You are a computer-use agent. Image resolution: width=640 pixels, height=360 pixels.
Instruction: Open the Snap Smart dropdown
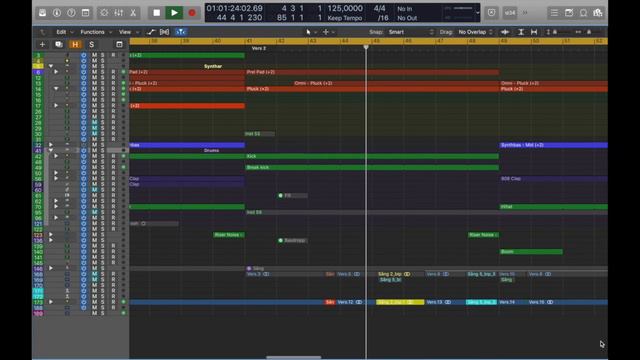(410, 32)
